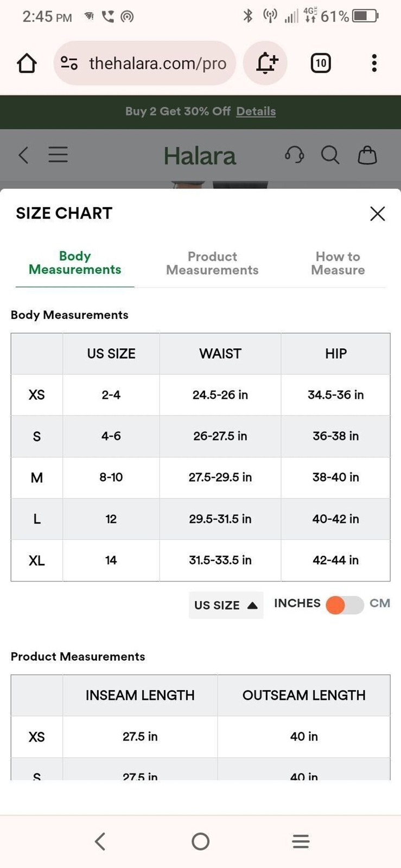Go back using the Halara header arrow
401x868 pixels.
(x=23, y=155)
